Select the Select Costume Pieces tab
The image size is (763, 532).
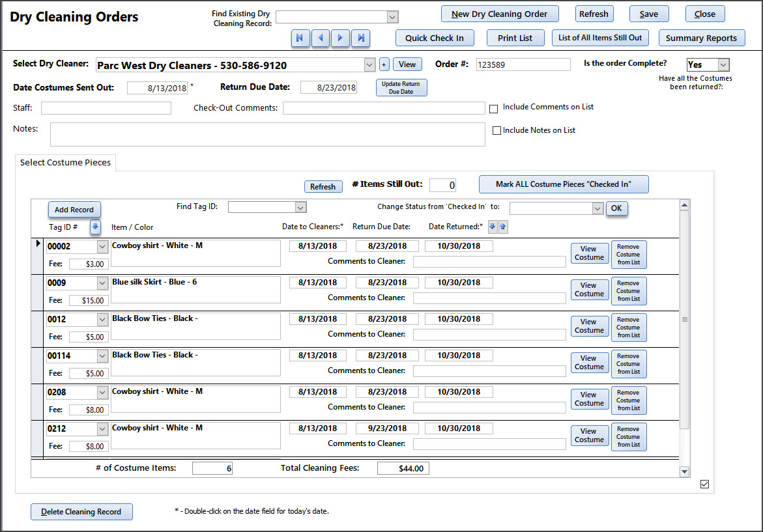65,162
